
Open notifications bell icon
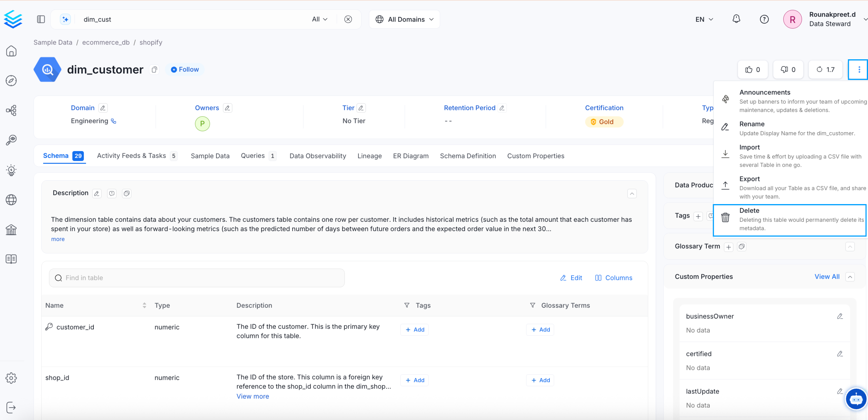[x=736, y=19]
